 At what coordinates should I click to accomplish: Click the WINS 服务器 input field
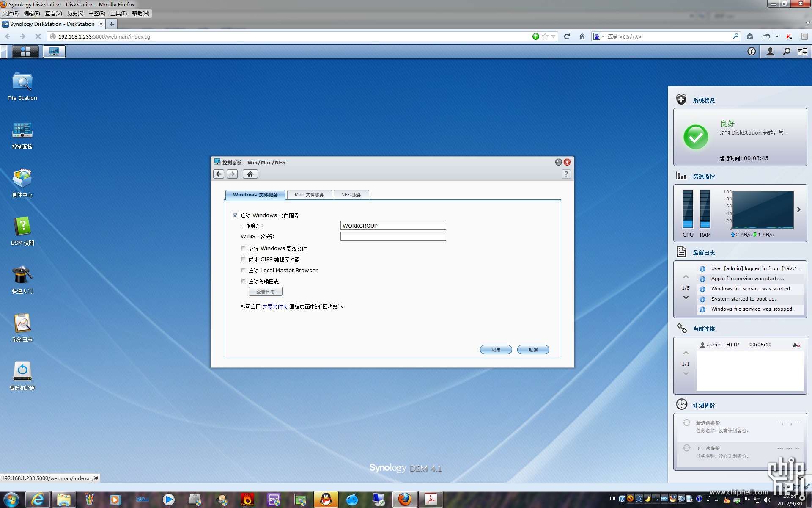[x=393, y=237]
